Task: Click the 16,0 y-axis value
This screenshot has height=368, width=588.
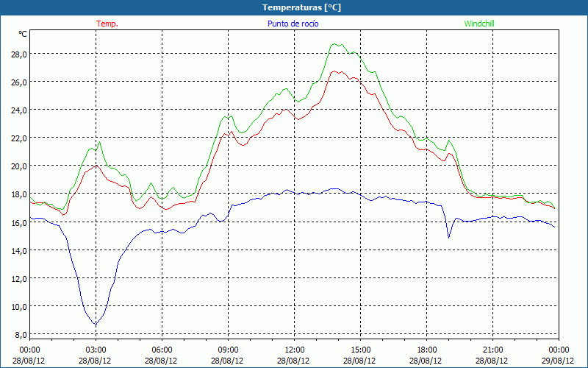Action: [x=19, y=222]
